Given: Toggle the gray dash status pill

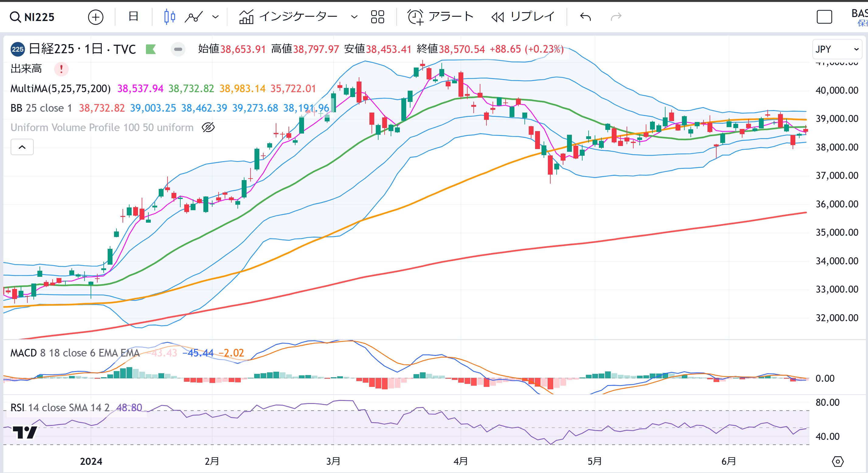Looking at the screenshot, I should (x=178, y=49).
